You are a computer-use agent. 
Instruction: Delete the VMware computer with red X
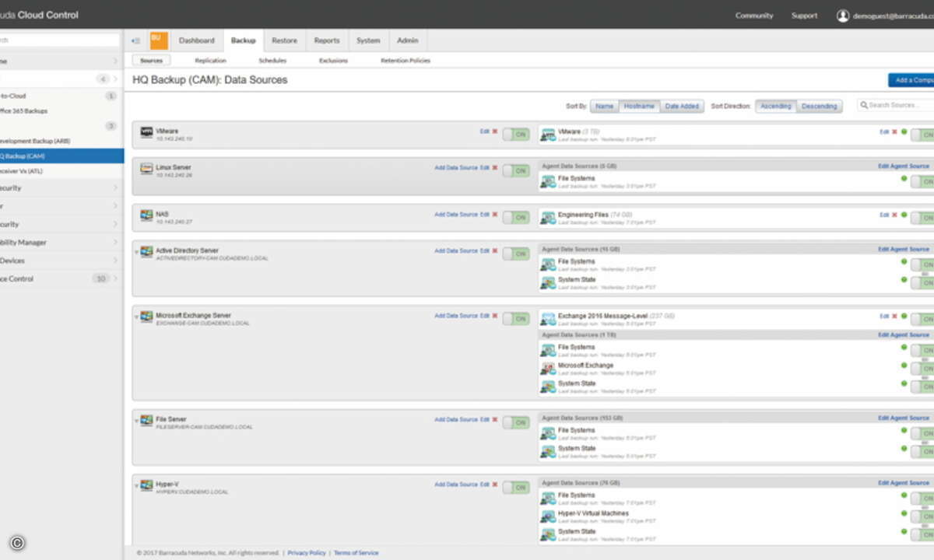click(494, 131)
